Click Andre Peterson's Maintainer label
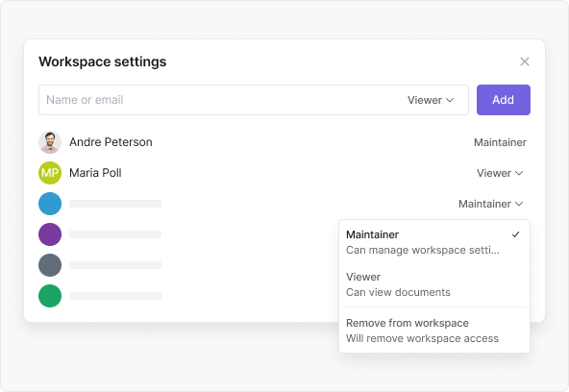Image resolution: width=569 pixels, height=392 pixels. [500, 142]
